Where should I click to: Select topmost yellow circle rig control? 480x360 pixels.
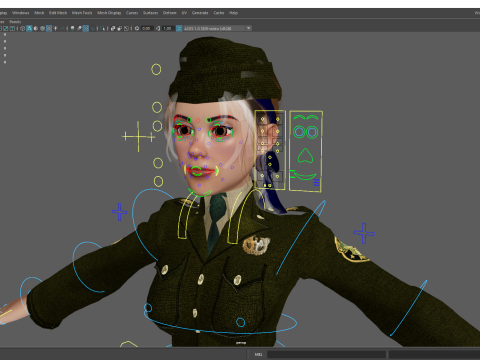click(x=156, y=69)
